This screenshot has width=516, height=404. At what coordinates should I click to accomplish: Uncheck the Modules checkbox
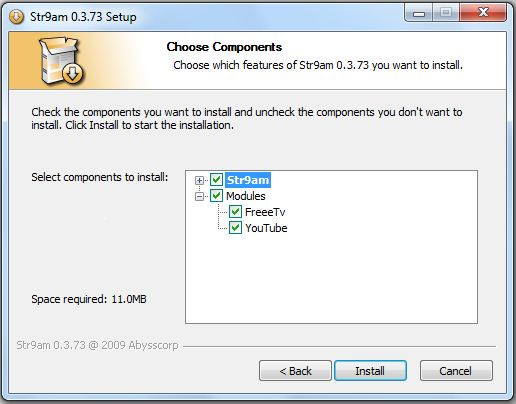216,196
